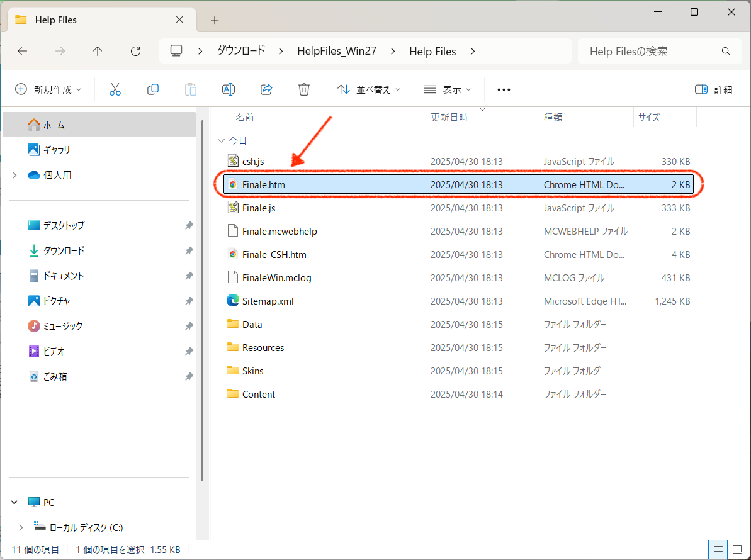This screenshot has width=751, height=560.
Task: Click the Chrome icon of Finale.htm
Action: coord(233,184)
